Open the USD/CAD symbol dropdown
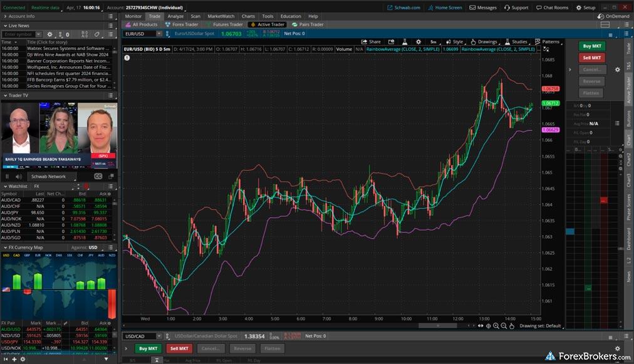The width and height of the screenshot is (634, 364). coord(159,336)
